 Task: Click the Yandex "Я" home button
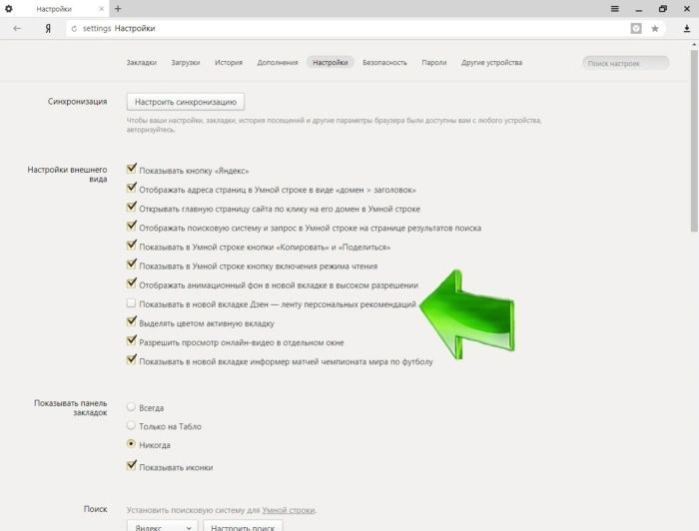click(x=48, y=29)
